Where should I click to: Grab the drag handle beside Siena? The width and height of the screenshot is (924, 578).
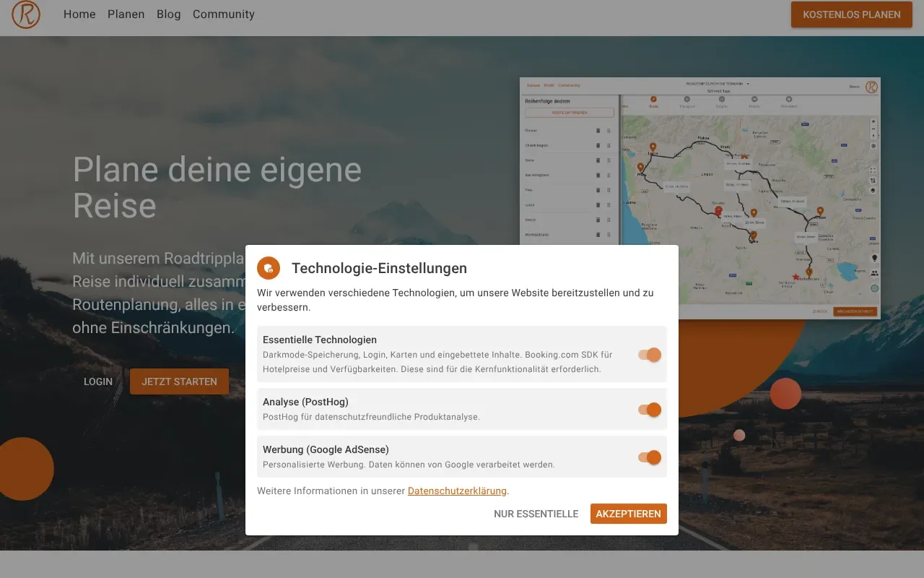point(609,160)
